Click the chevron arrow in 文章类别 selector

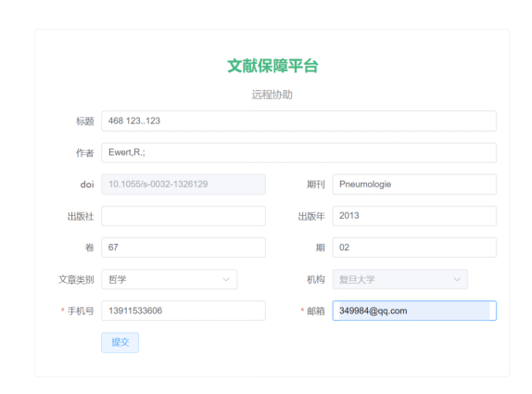226,279
